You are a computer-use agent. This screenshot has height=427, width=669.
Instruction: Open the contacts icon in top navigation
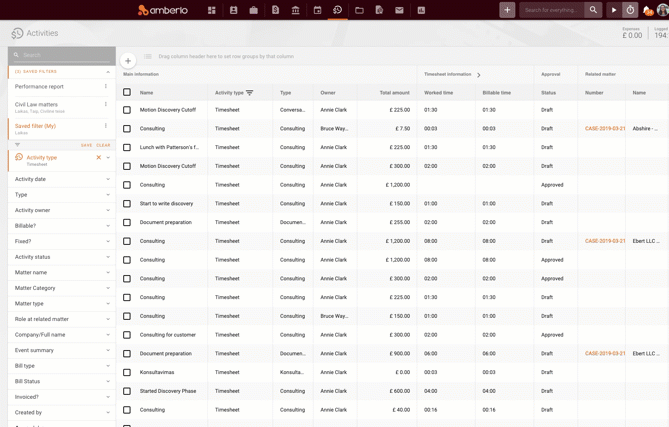click(x=233, y=10)
